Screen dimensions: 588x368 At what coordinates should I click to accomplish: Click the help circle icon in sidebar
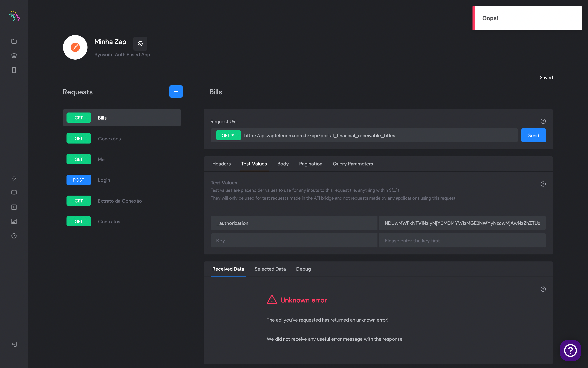pyautogui.click(x=14, y=236)
